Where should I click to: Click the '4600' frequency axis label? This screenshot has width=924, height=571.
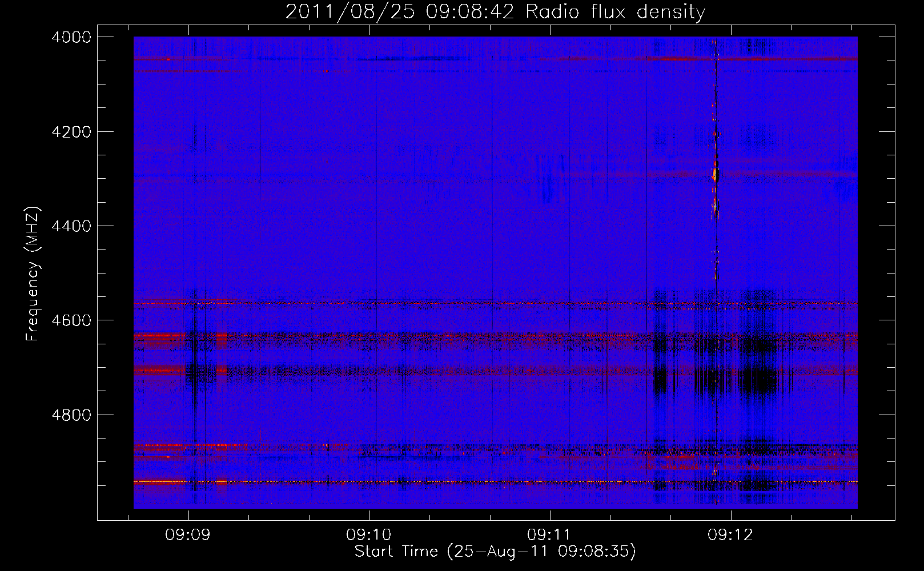pyautogui.click(x=71, y=320)
